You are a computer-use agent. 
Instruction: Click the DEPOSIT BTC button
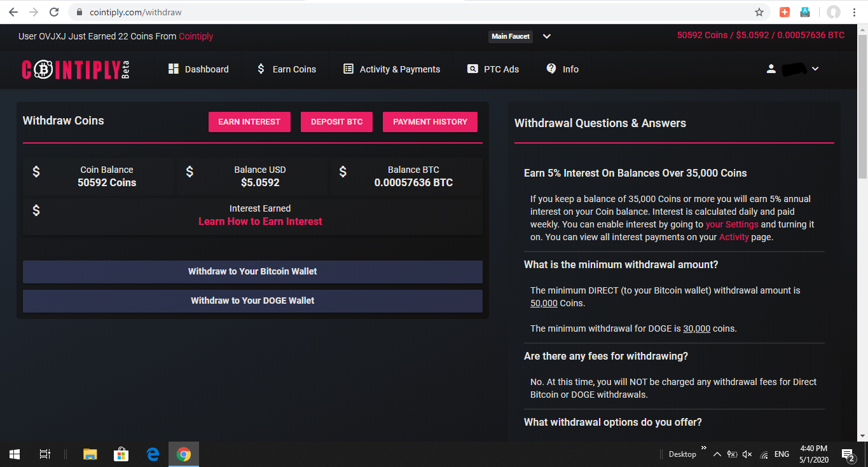[336, 122]
